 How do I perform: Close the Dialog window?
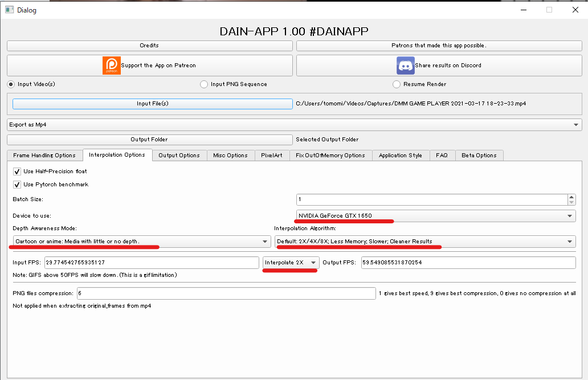point(575,10)
